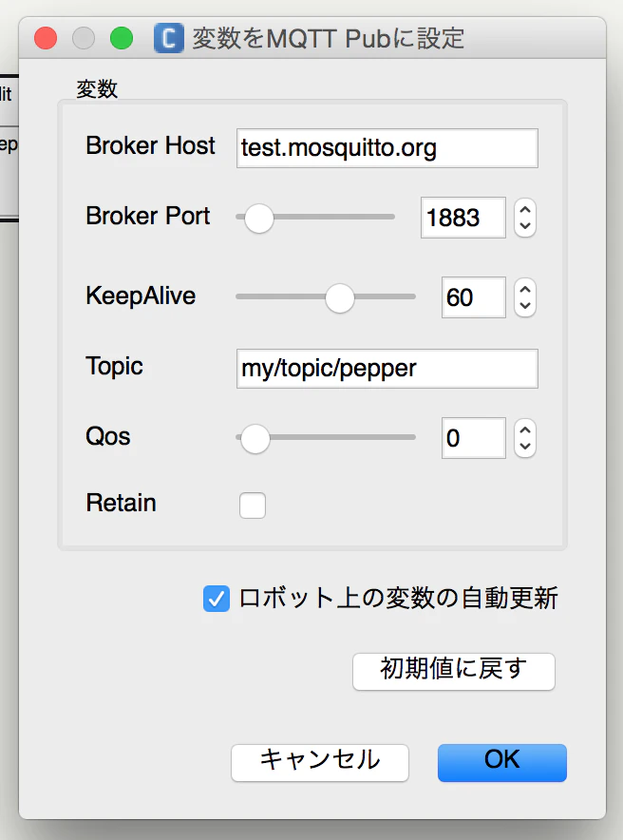Image resolution: width=623 pixels, height=840 pixels.
Task: Adjust the Broker Port slider handle
Action: point(259,218)
